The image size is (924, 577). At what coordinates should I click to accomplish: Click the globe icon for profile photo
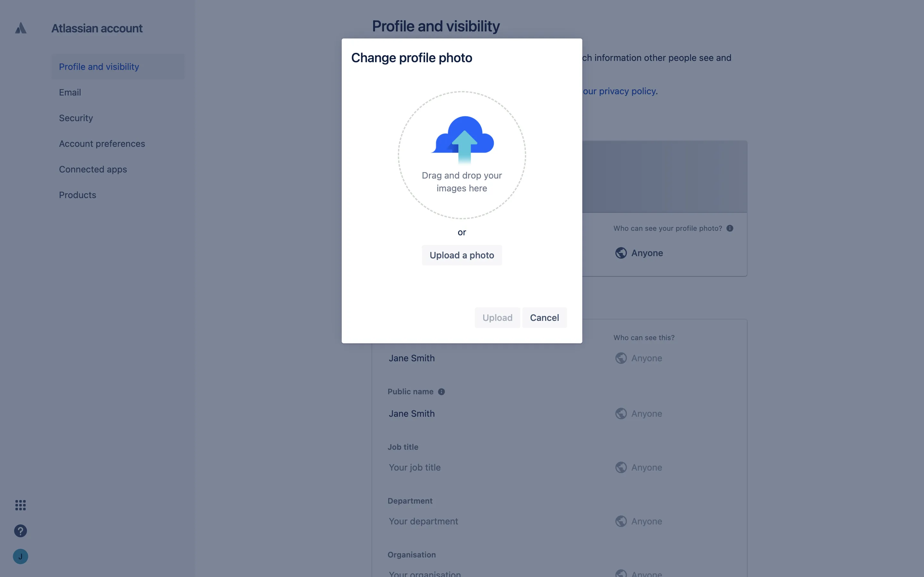621,253
